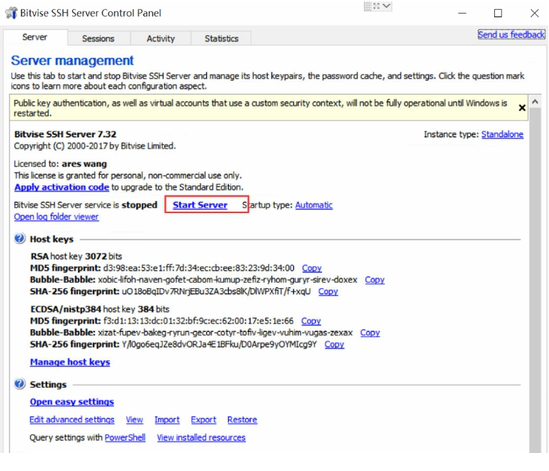The height and width of the screenshot is (471, 549).
Task: Click the Bitvise app icon in title bar
Action: 11,13
